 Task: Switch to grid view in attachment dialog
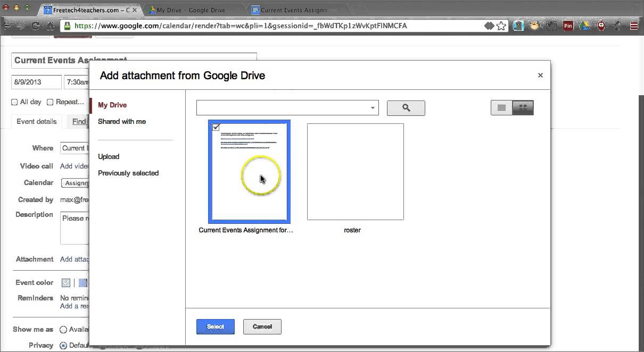coord(523,108)
